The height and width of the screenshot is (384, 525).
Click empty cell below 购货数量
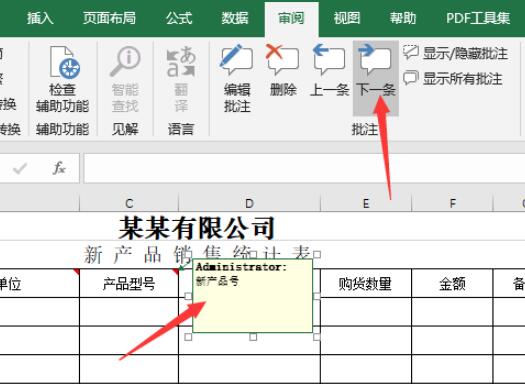pyautogui.click(x=366, y=312)
